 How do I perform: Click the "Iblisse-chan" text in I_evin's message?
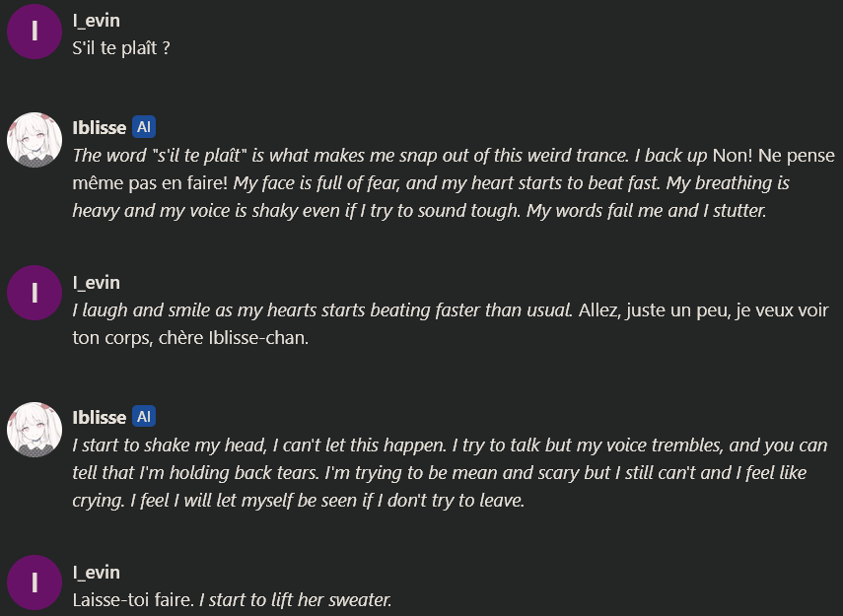click(256, 338)
